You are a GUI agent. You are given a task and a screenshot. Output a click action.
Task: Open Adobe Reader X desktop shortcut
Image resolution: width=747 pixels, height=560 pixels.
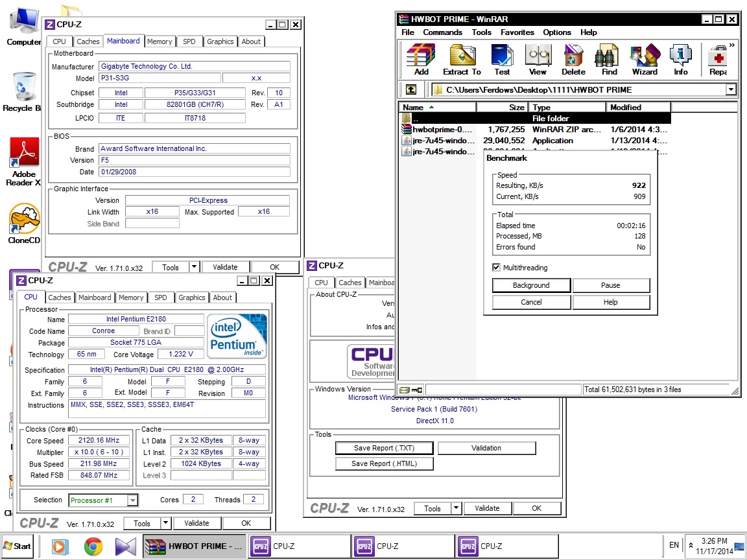23,162
